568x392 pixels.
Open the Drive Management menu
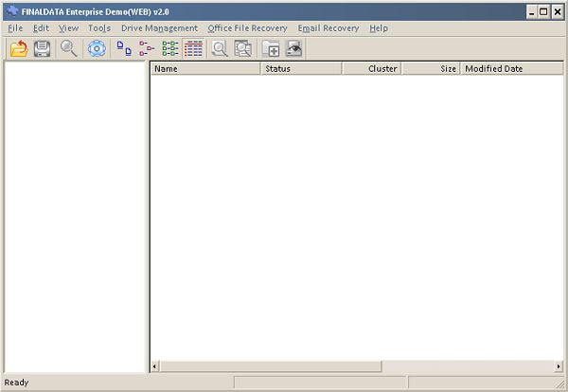(x=159, y=28)
